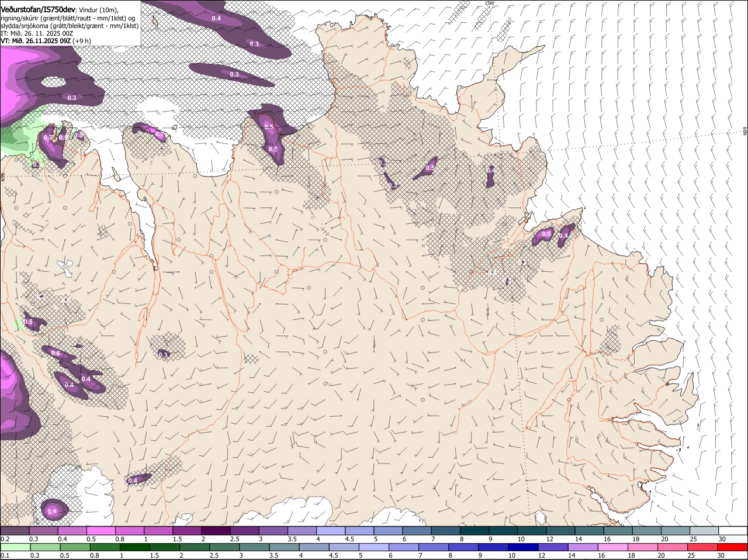Viewport: 748px width, 560px height.
Task: Click the 'VT: Mið. 26.11.2025 09Z' valid time
Action: 36,41
